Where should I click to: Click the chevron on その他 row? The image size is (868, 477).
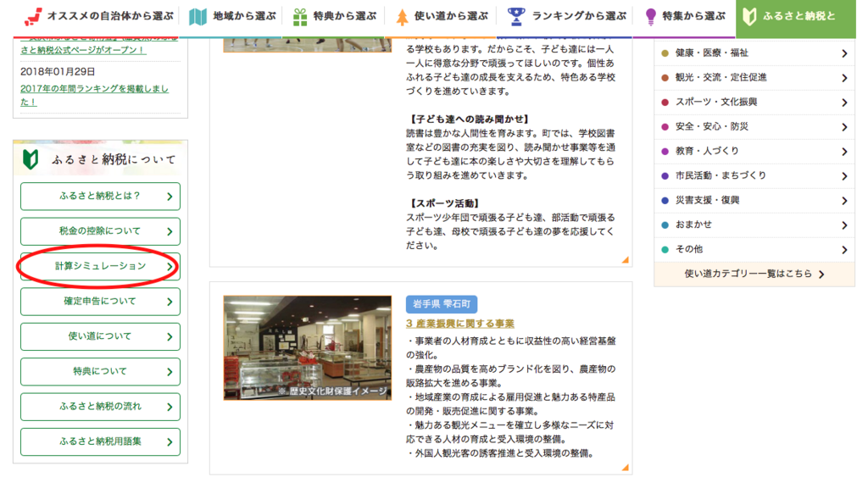(844, 250)
